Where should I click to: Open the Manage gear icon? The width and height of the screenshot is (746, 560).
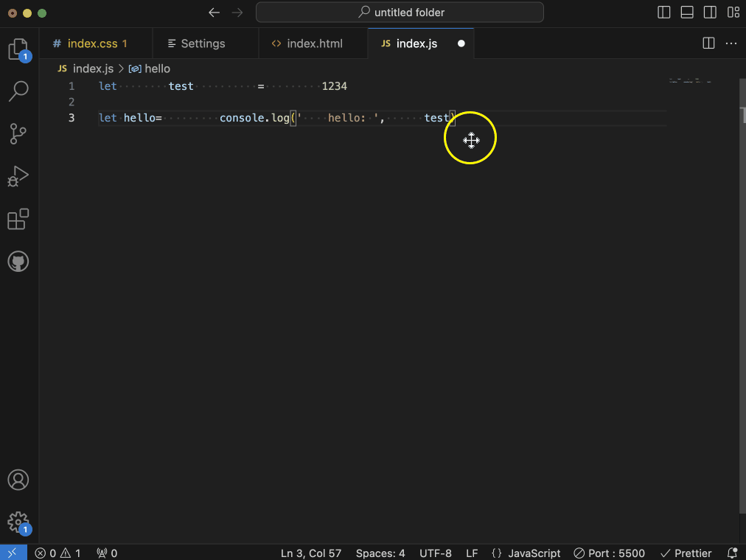pyautogui.click(x=18, y=522)
